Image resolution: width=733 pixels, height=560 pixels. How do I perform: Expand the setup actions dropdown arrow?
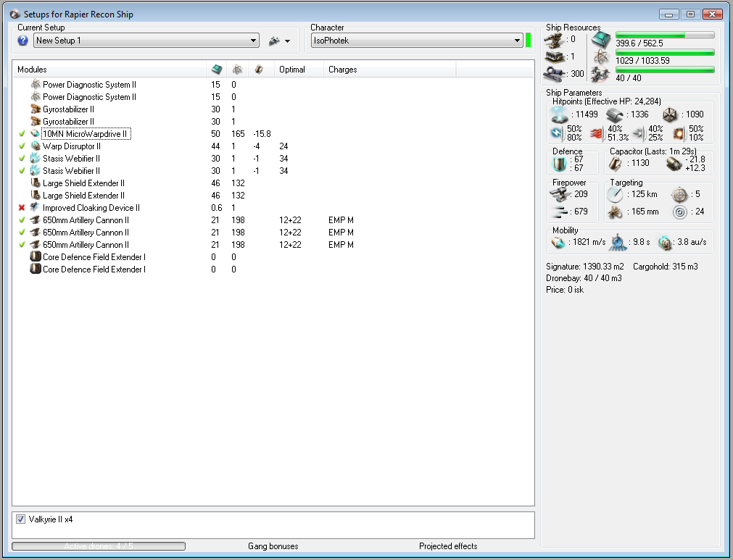tap(288, 41)
